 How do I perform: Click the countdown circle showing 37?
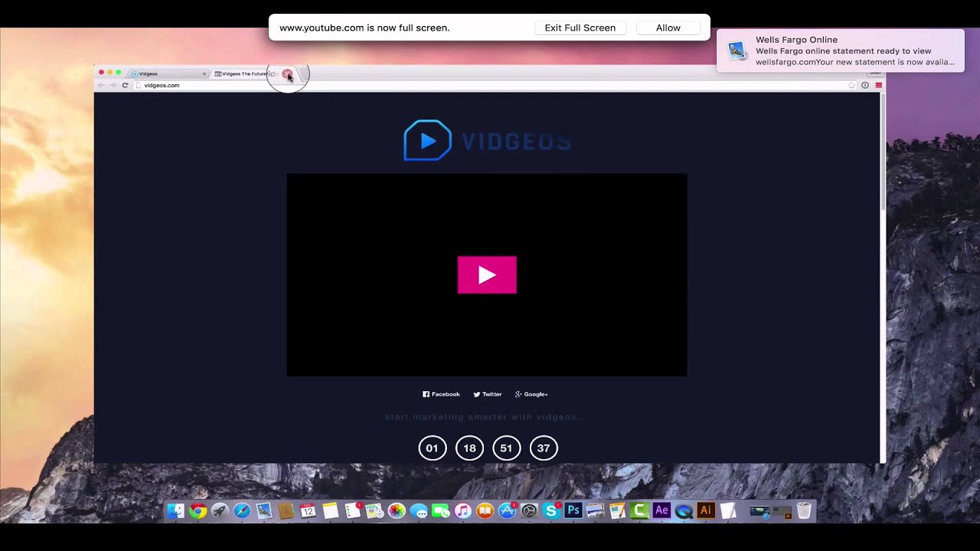tap(544, 448)
